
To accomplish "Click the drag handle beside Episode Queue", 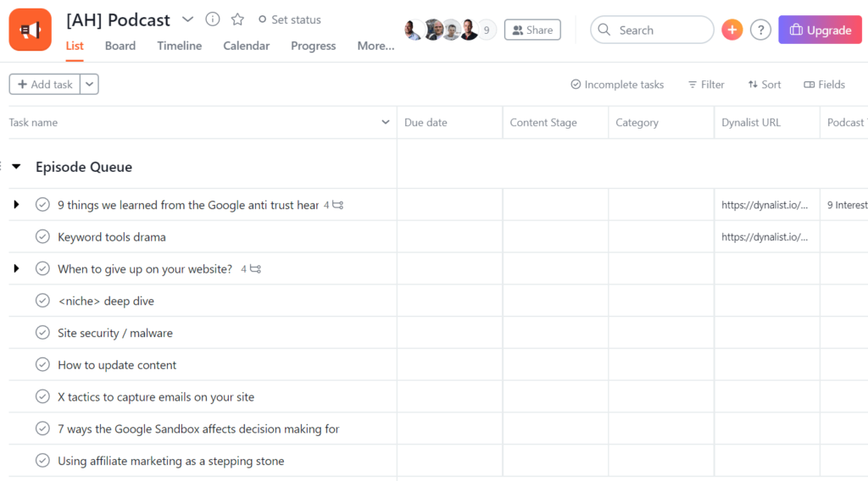I will (1, 167).
